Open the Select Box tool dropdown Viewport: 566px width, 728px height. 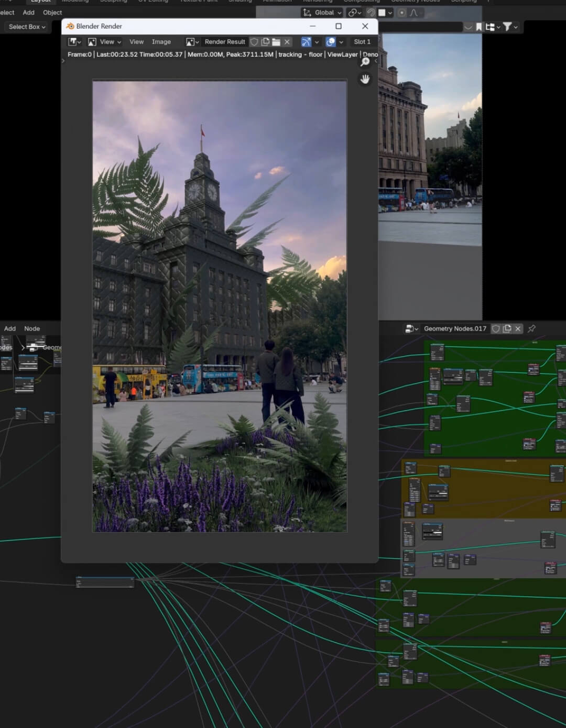pyautogui.click(x=27, y=27)
